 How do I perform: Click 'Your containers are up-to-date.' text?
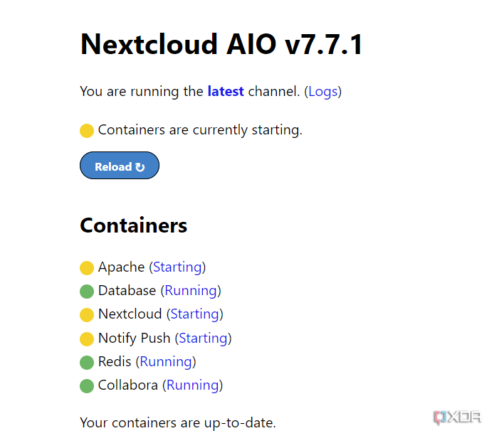pos(178,423)
